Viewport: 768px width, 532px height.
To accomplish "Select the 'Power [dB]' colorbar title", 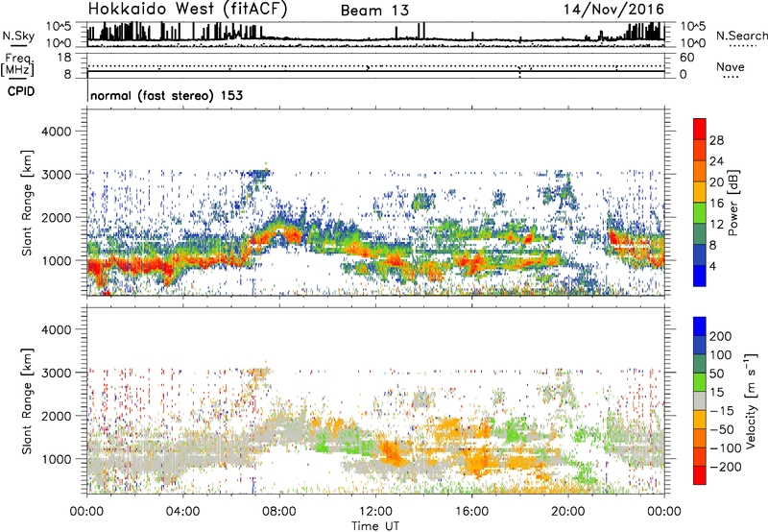I will (732, 203).
